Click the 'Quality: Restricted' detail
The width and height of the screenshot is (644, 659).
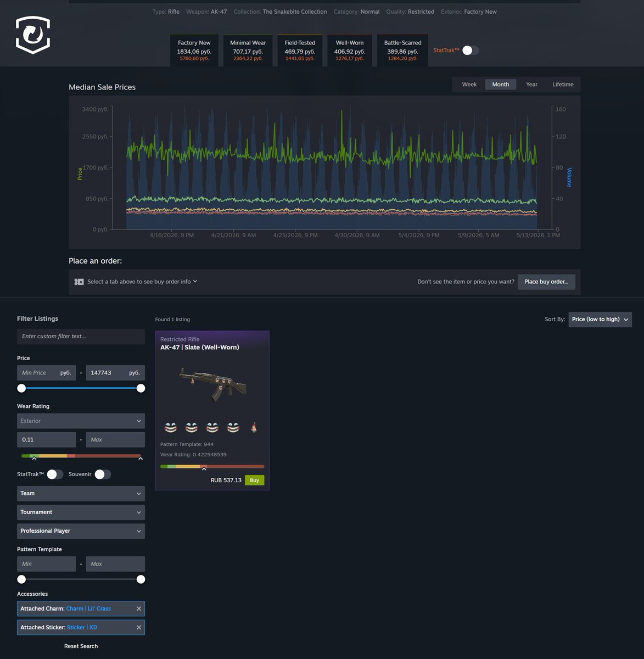tap(410, 12)
